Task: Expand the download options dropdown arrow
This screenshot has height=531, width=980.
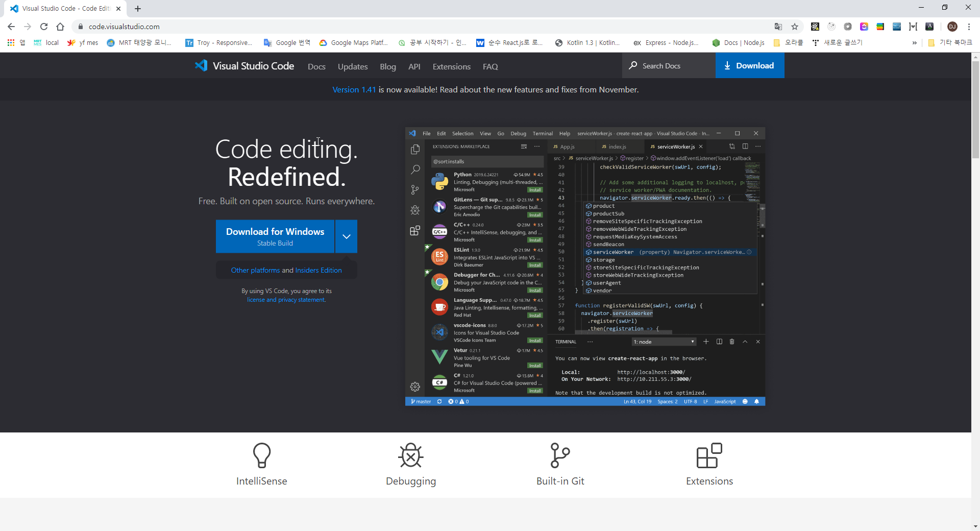Action: (x=347, y=236)
